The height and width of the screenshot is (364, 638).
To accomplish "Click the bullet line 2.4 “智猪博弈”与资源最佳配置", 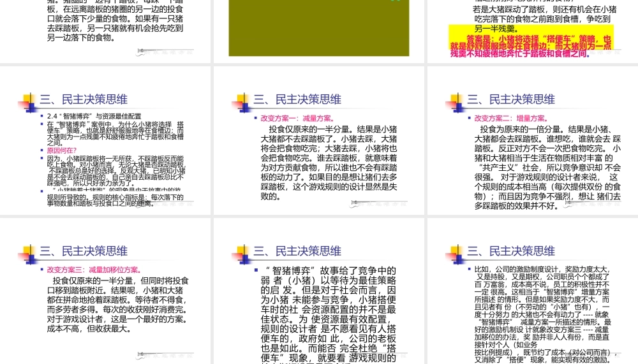I will tap(94, 116).
